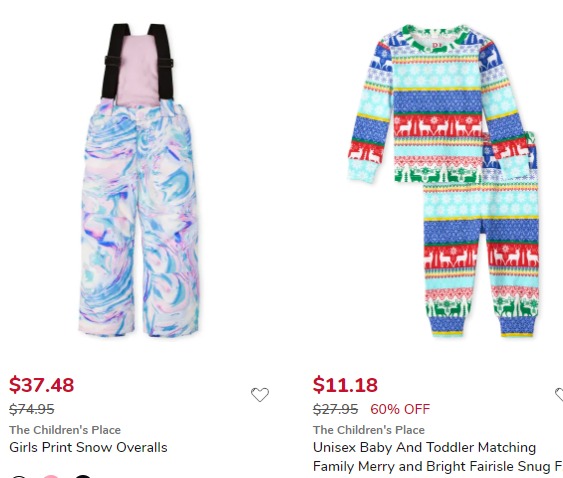Image resolution: width=563 pixels, height=478 pixels.
Task: Click the crossed-out $27.95 original price
Action: [x=335, y=409]
